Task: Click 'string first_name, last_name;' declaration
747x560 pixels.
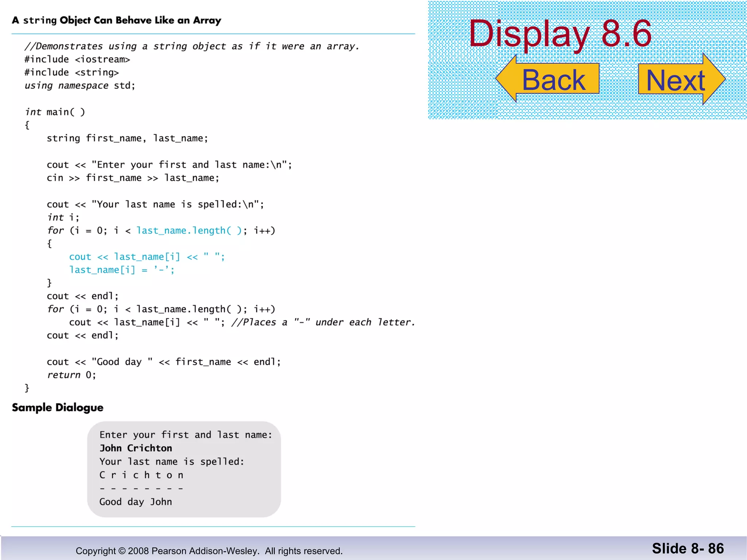Action: (x=127, y=139)
